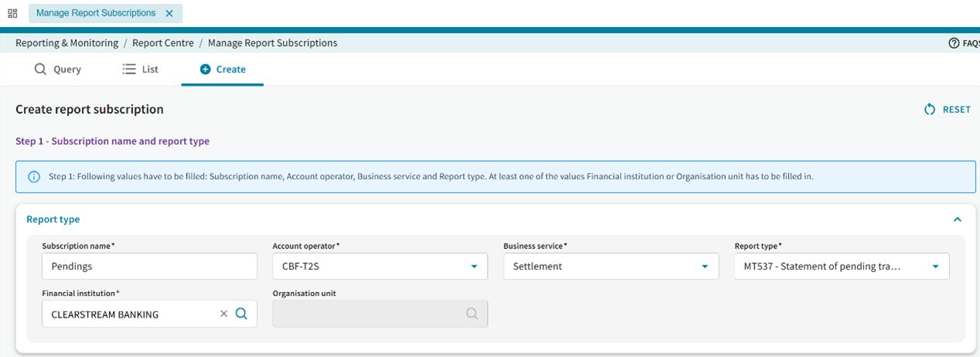Click the Financial institution text field
Screen dimensions: 980x357
click(128, 314)
